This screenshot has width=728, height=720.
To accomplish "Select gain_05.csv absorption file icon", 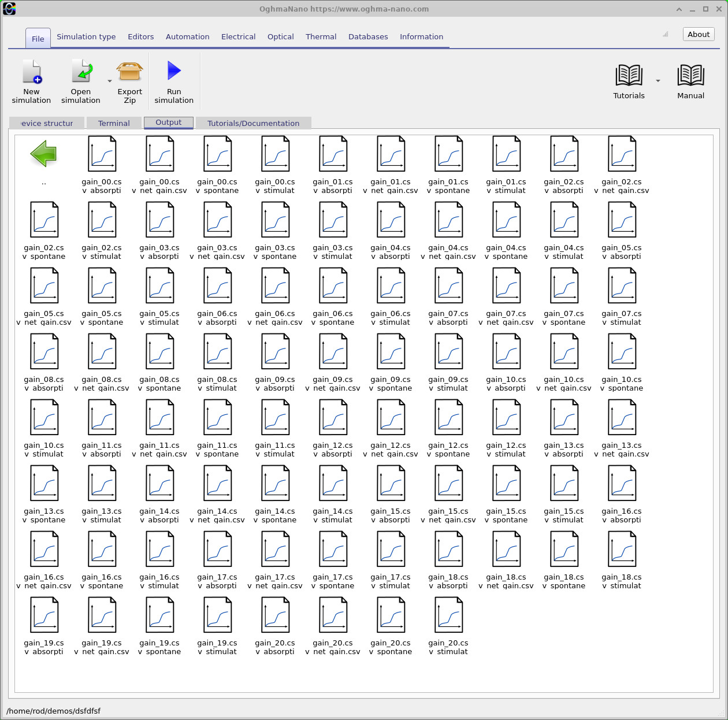I will point(622,220).
